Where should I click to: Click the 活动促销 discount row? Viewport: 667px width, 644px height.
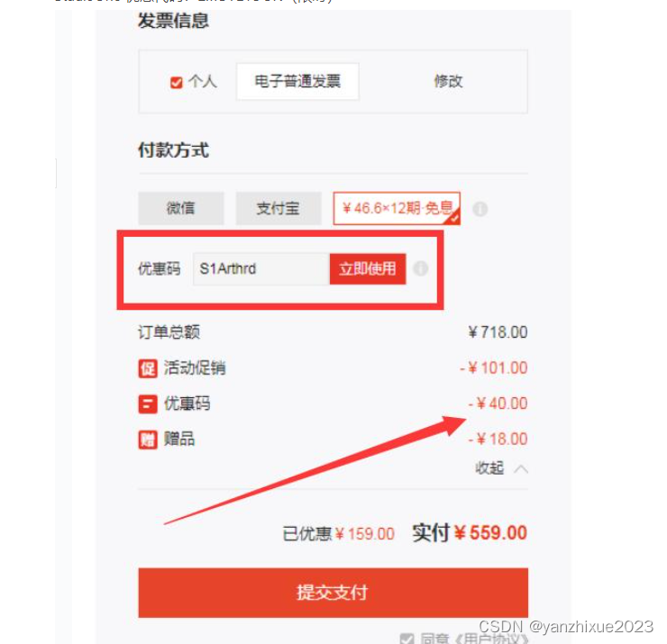[333, 368]
